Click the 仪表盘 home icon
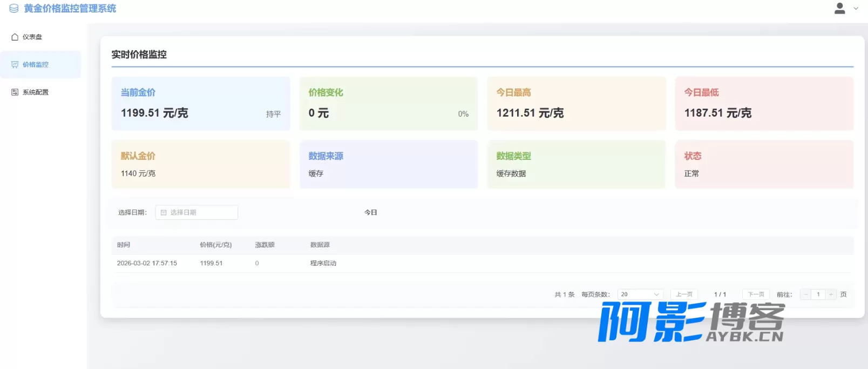Screen dimensions: 868x369 coord(15,37)
